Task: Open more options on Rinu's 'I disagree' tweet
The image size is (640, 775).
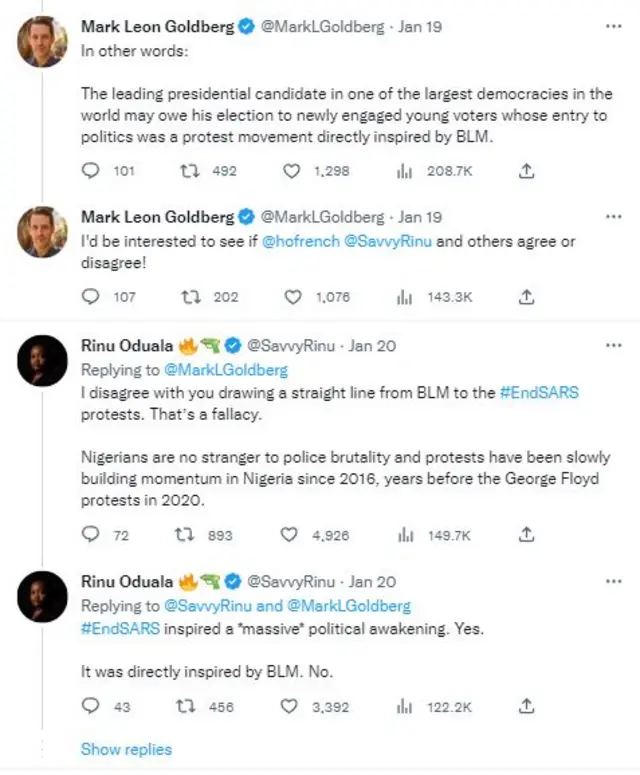Action: [614, 346]
